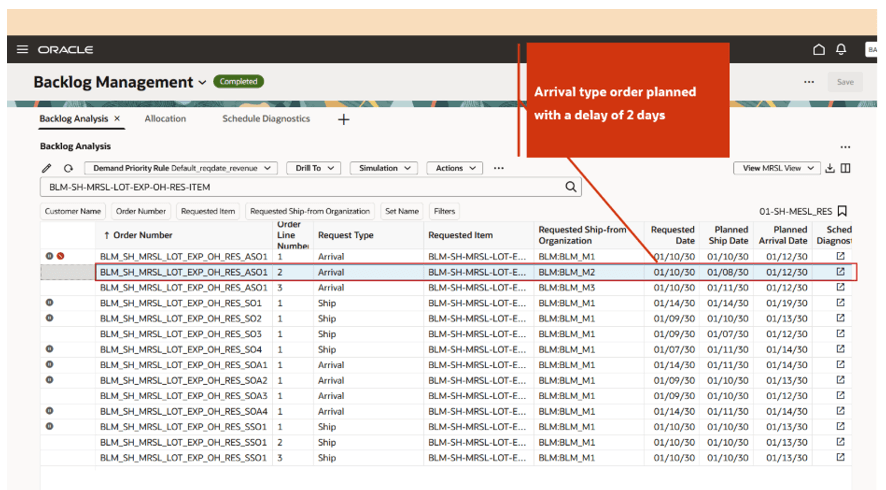Open column layout icon

[845, 168]
